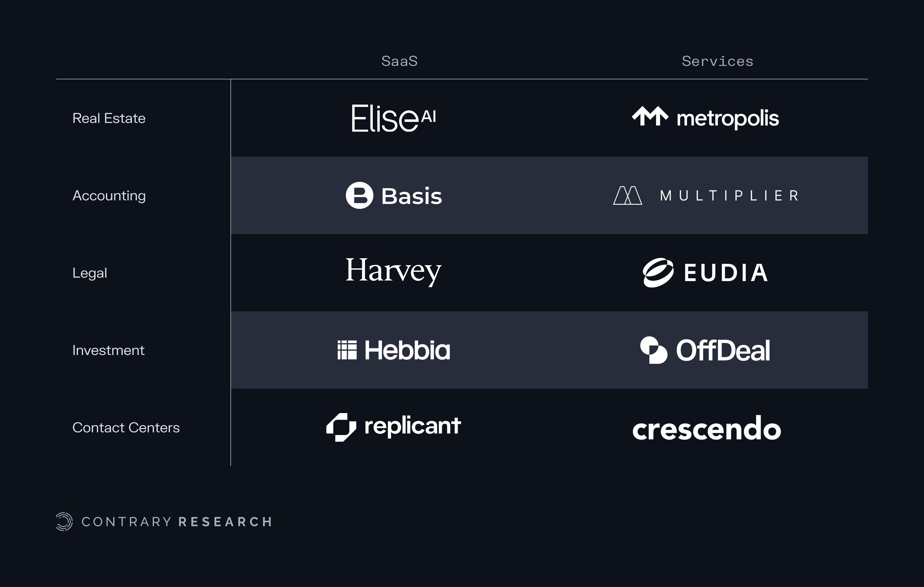924x587 pixels.
Task: Click the Eudia oval ring icon
Action: coord(658,273)
